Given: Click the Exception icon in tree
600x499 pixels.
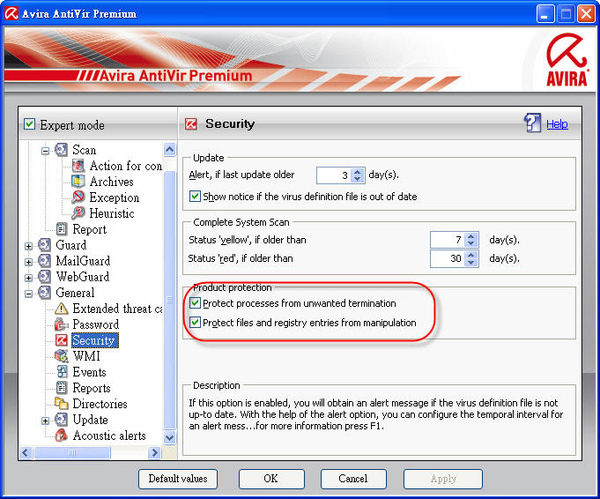Looking at the screenshot, I should tap(78, 197).
